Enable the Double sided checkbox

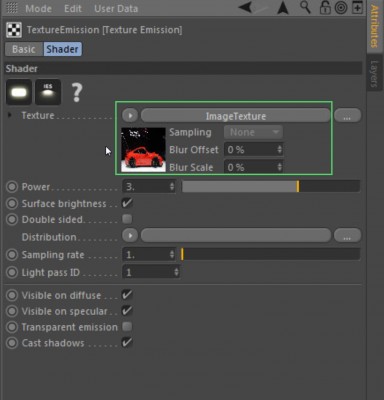coord(127,219)
